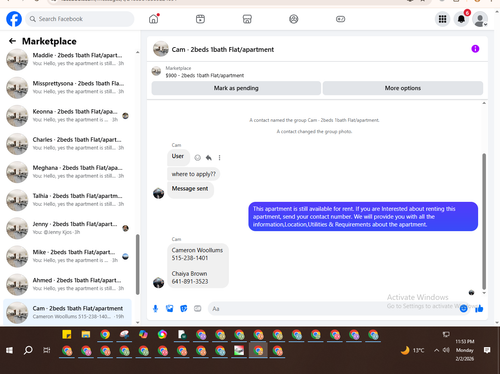Viewport: 500px width, 374px height.
Task: Click the More options button
Action: coord(403,88)
